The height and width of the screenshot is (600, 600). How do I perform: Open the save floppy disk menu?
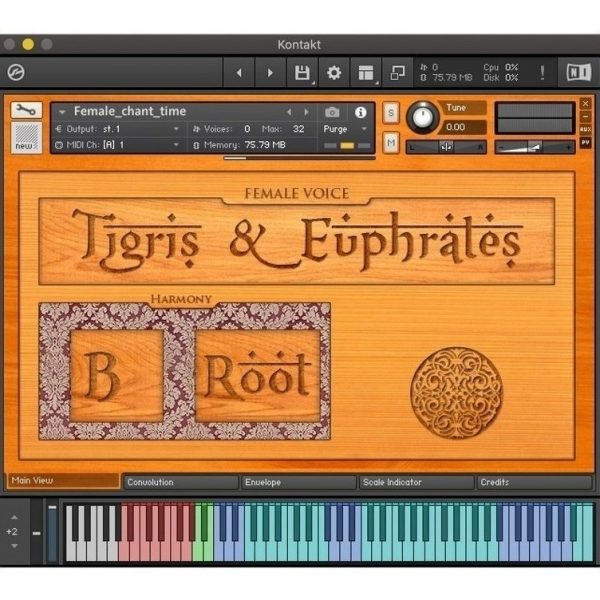point(302,73)
